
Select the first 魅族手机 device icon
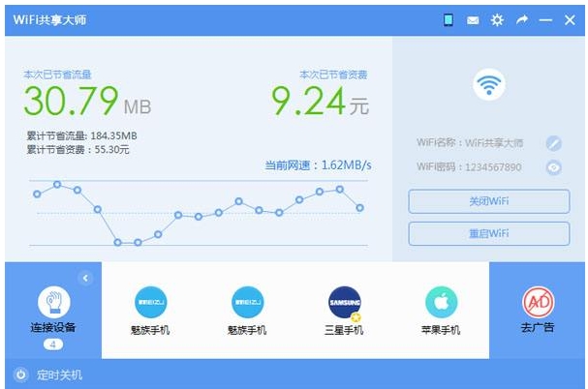point(150,303)
